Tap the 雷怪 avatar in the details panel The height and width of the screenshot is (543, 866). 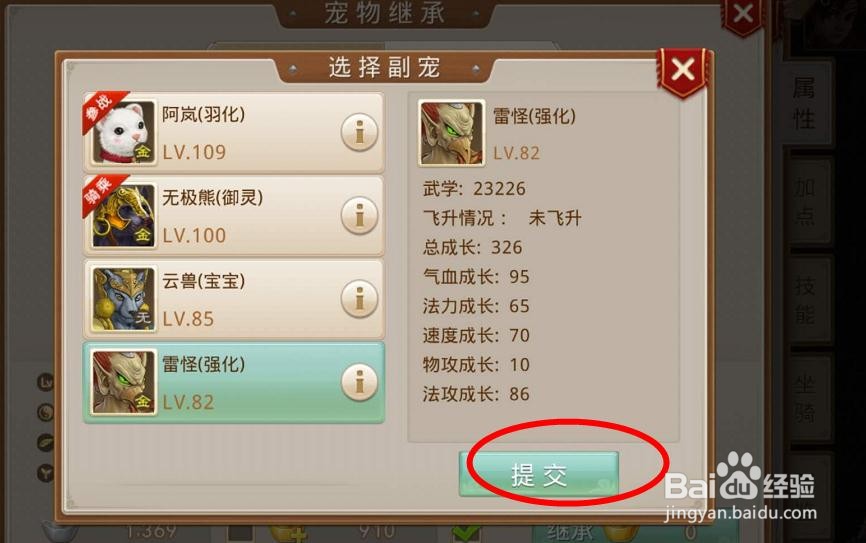451,133
